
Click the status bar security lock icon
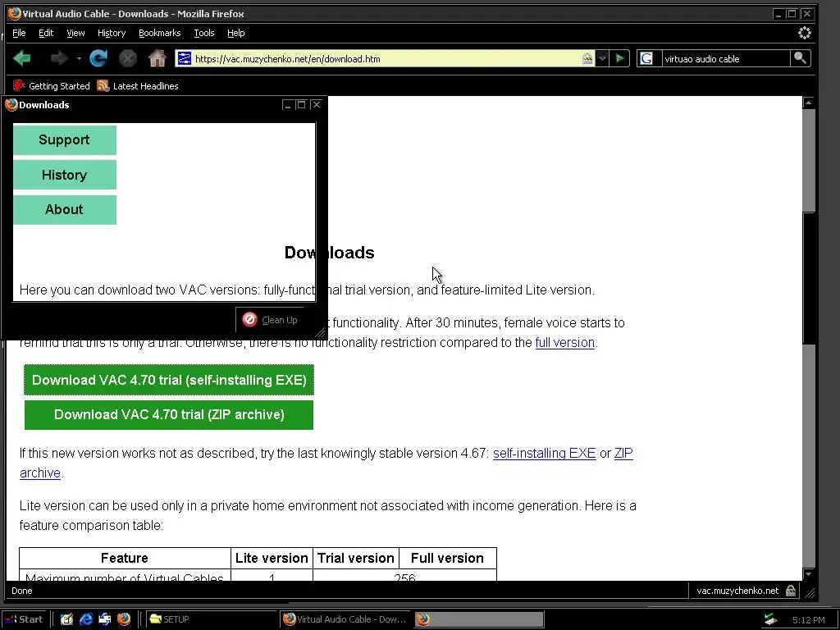791,591
